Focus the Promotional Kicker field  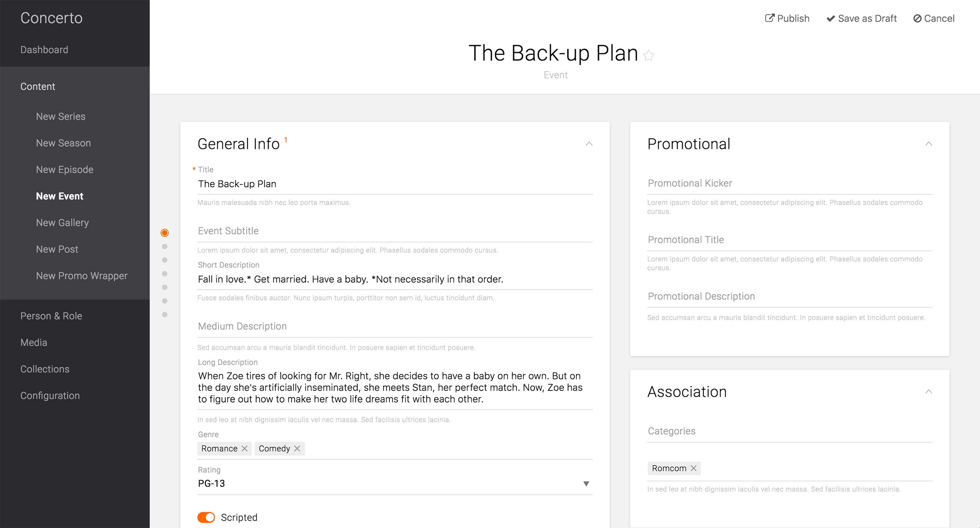[x=789, y=183]
